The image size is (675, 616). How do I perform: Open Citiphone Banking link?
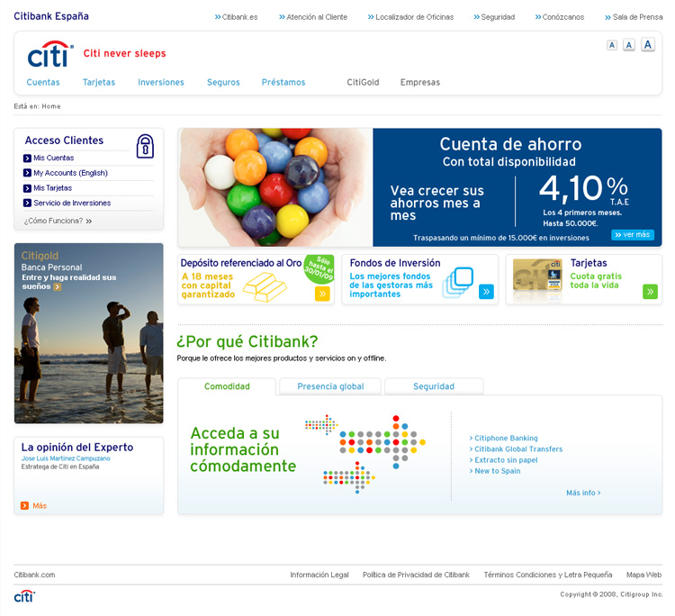(504, 438)
